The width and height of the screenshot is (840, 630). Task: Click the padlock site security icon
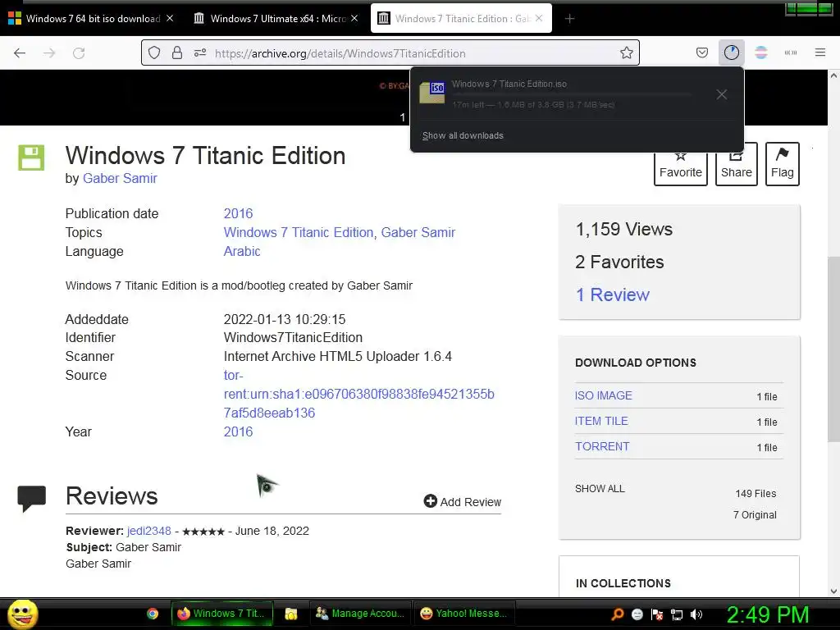click(177, 53)
